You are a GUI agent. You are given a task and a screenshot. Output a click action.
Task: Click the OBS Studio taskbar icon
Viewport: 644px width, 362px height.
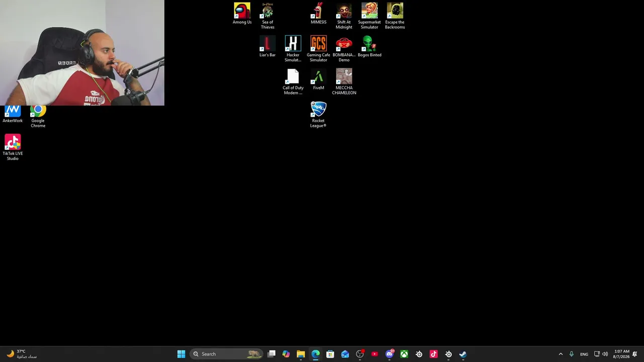360,354
